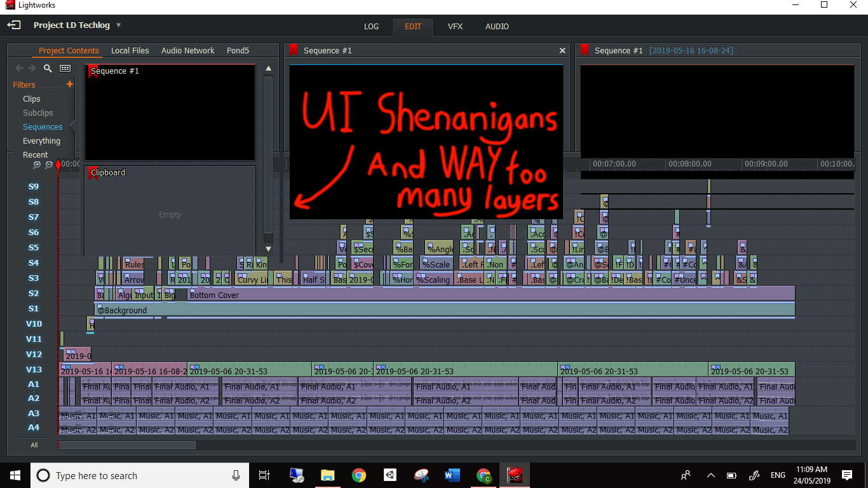868x488 pixels.
Task: Click the search magnifier in Project Contents
Action: click(x=48, y=68)
